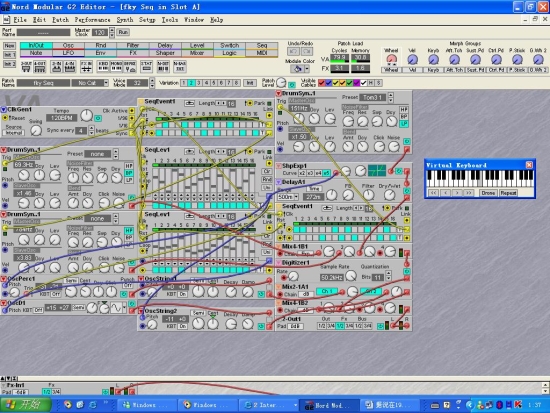The image size is (550, 413).
Task: Toggle purple visible cables checkbox
Action: click(x=356, y=83)
